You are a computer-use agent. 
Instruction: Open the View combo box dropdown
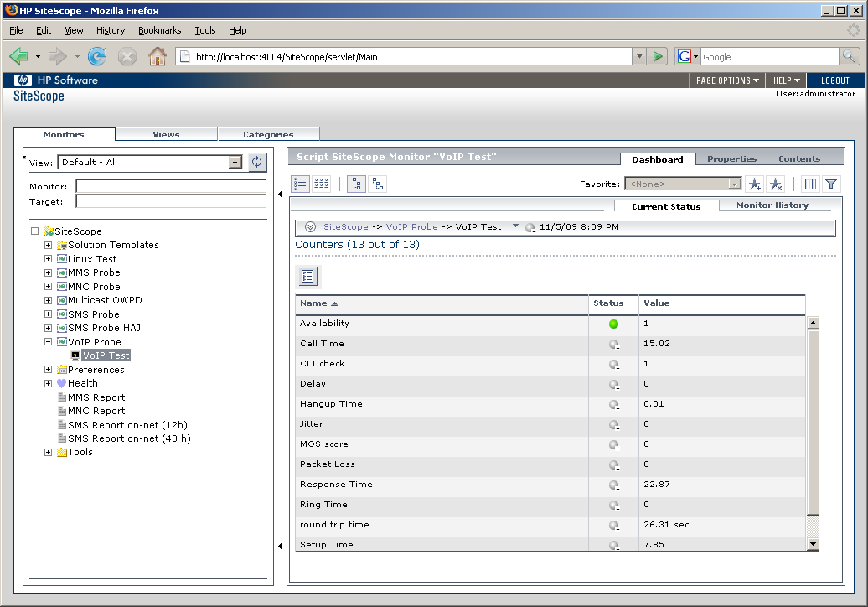[235, 163]
